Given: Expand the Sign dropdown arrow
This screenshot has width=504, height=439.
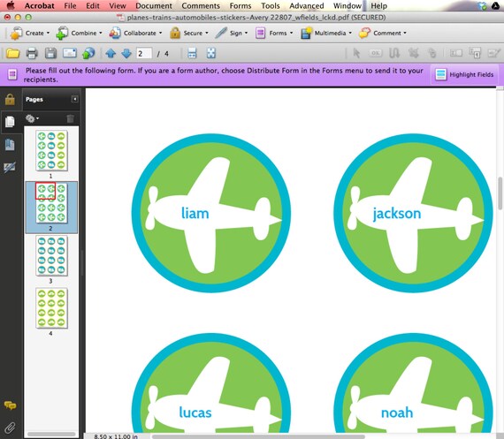Looking at the screenshot, I should tap(246, 33).
